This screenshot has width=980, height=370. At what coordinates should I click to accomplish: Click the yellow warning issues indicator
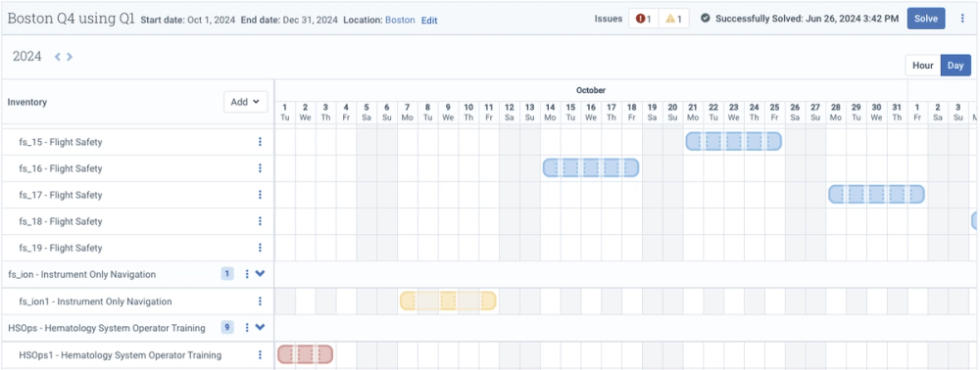point(673,19)
